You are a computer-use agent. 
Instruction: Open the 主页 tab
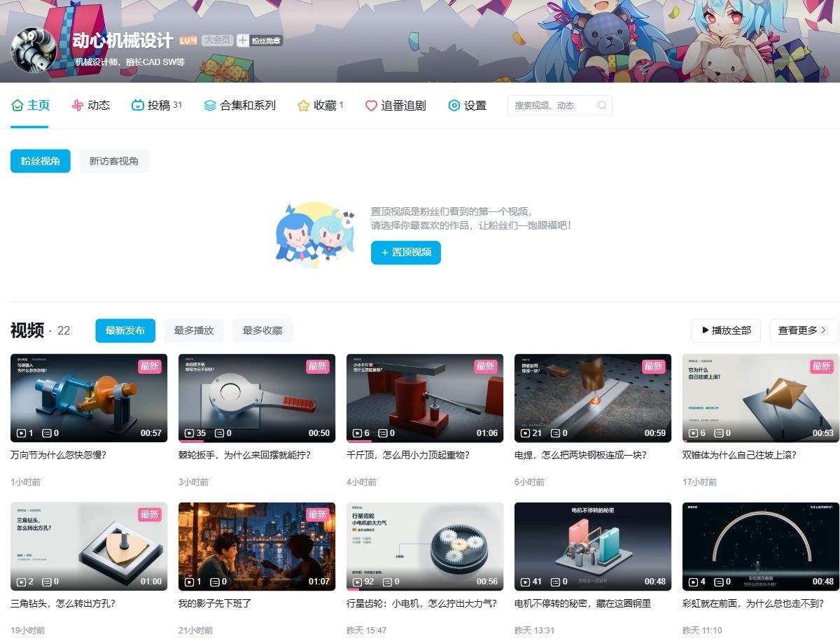30,106
